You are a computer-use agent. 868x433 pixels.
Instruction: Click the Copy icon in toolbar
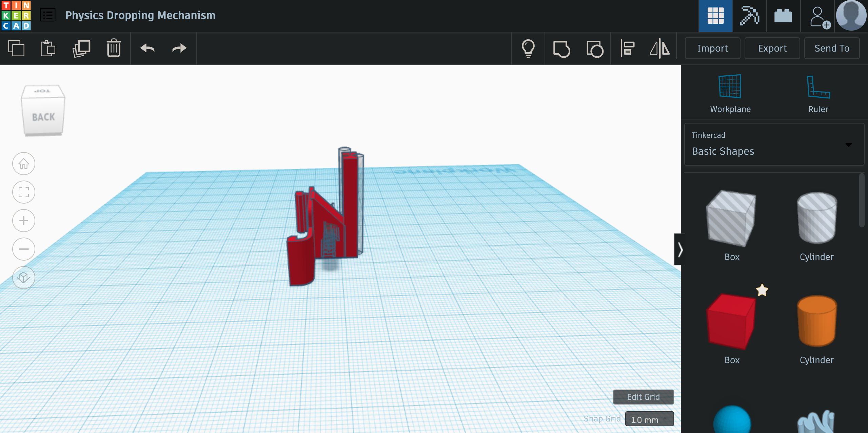pyautogui.click(x=16, y=48)
